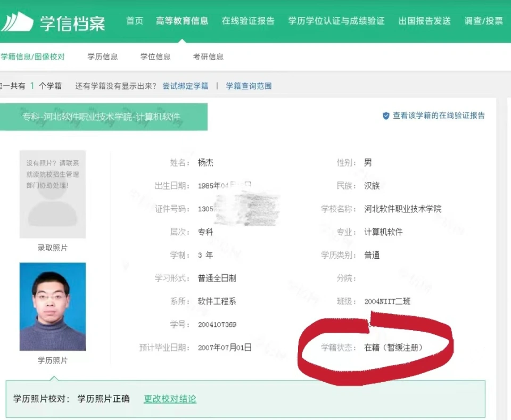The image size is (511, 420).
Task: Click shield icon beside 在线验证报告 link
Action: [386, 116]
